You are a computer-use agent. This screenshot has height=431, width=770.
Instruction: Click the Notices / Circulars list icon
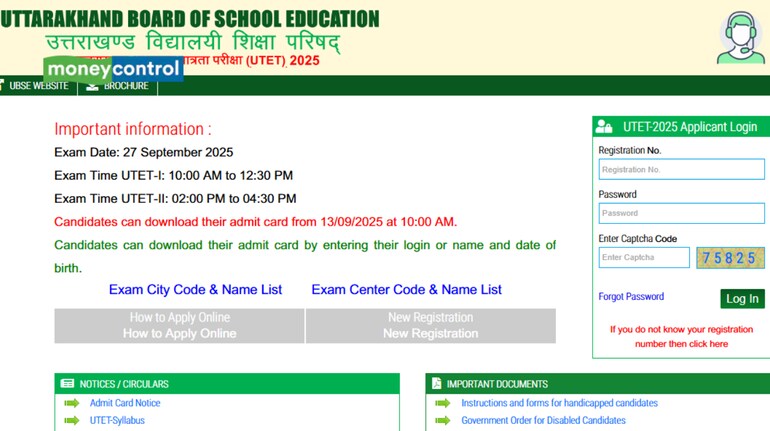point(67,383)
